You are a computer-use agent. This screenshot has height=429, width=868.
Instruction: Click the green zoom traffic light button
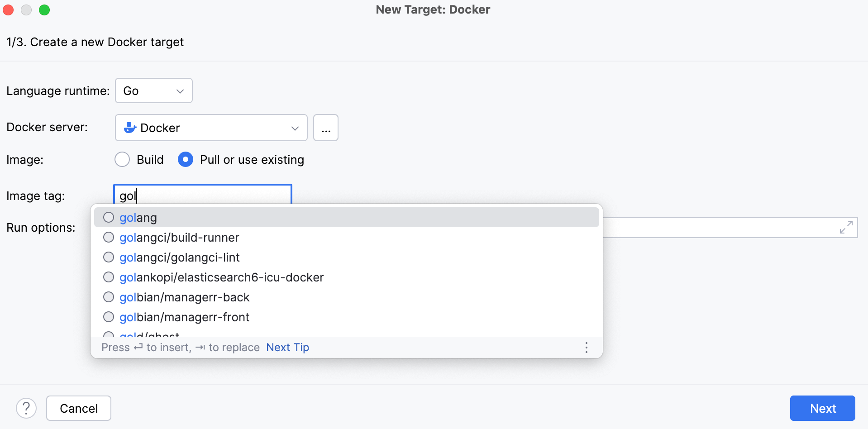coord(44,10)
